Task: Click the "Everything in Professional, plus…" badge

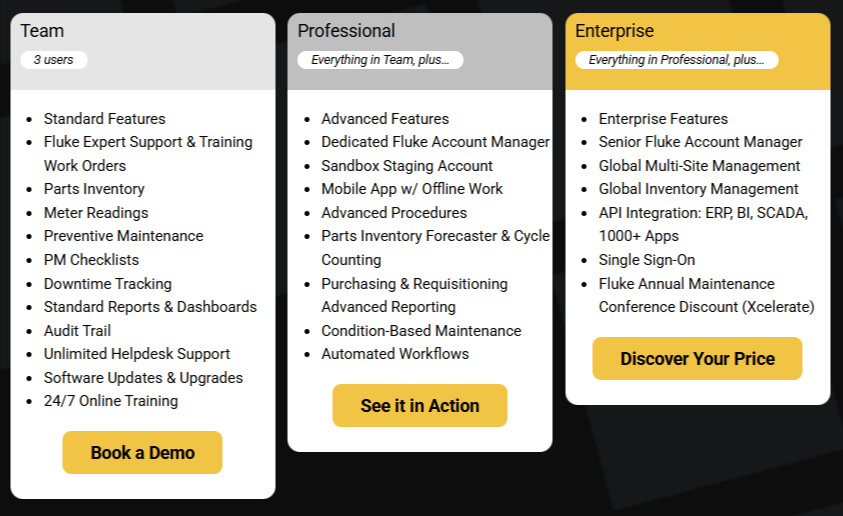Action: click(676, 60)
